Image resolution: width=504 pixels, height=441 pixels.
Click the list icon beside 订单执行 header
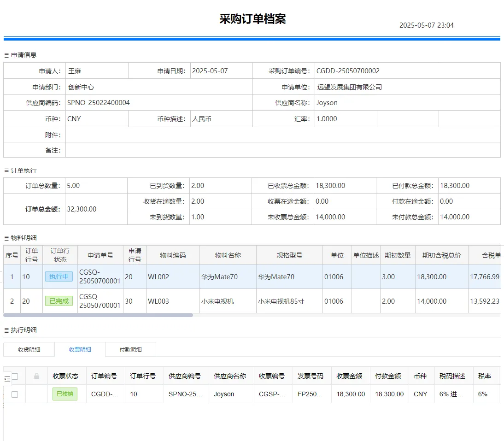pos(6,171)
